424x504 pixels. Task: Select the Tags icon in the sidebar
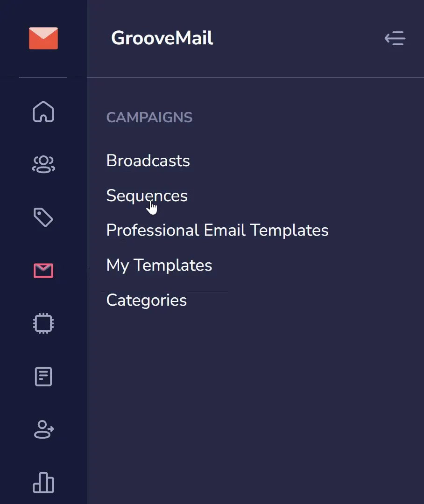click(x=43, y=217)
